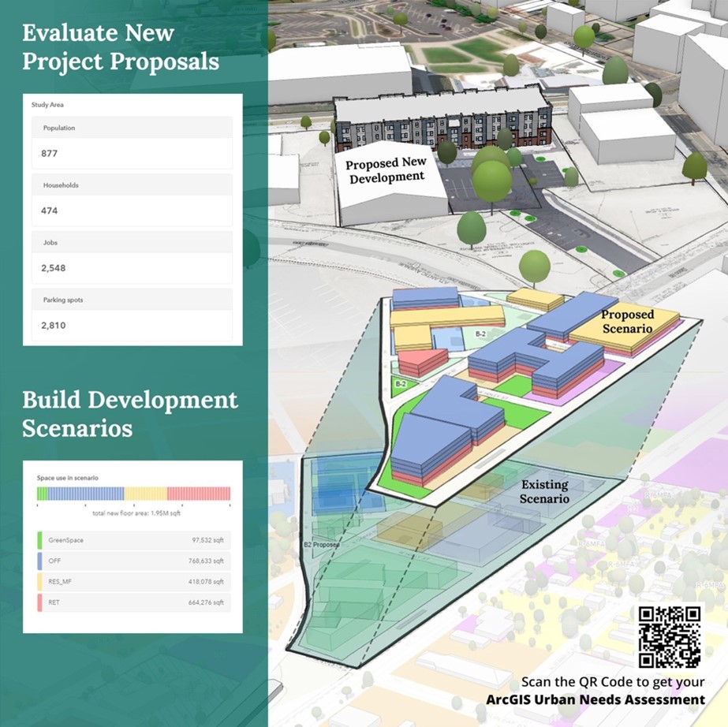The width and height of the screenshot is (728, 727).
Task: Click the OFF row showing 768,633 sqft
Action: coord(133,561)
